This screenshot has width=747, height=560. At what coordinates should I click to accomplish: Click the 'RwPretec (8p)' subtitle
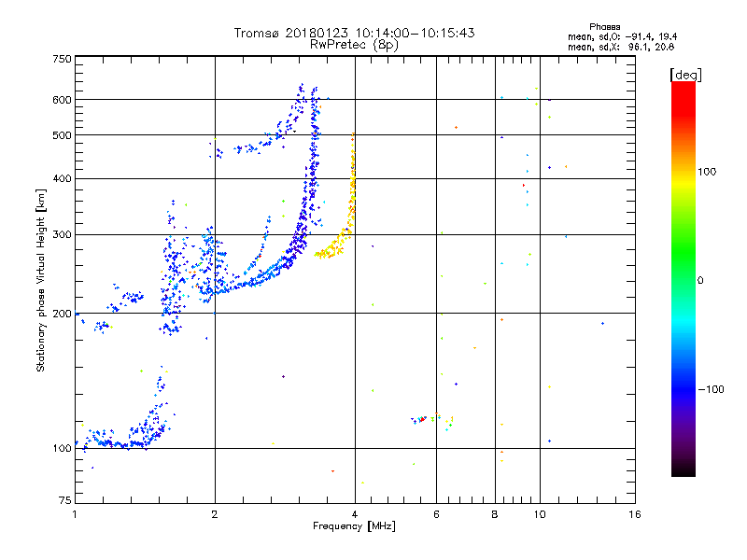(354, 45)
